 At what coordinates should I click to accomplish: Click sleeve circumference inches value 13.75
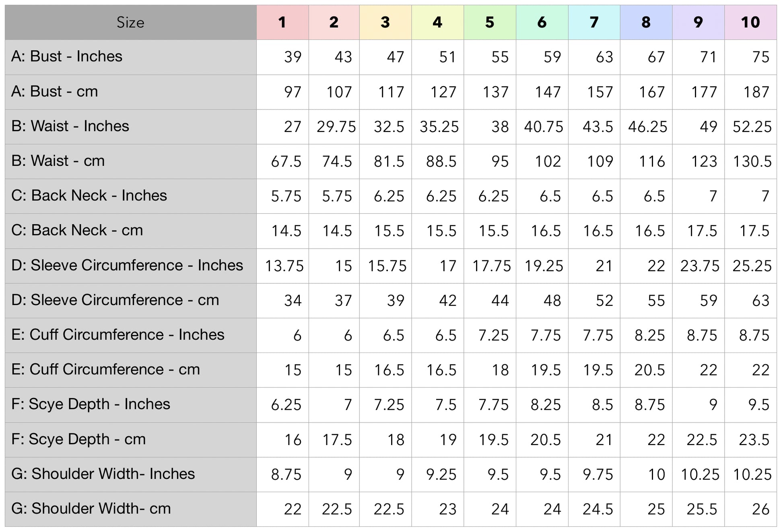(x=284, y=266)
